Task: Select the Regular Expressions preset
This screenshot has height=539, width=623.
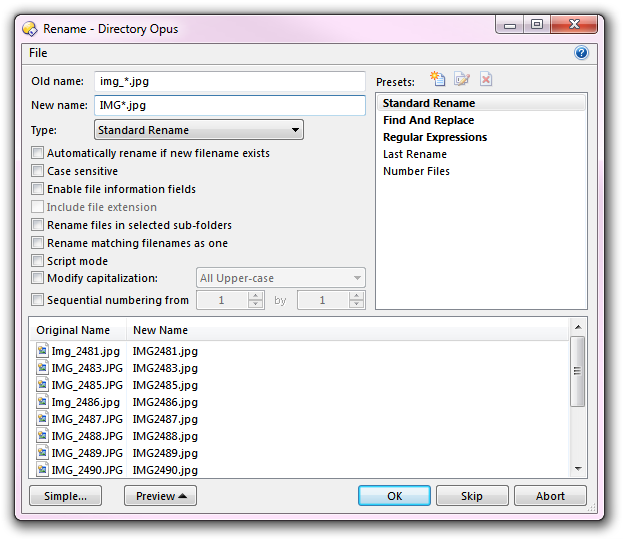Action: coord(435,137)
